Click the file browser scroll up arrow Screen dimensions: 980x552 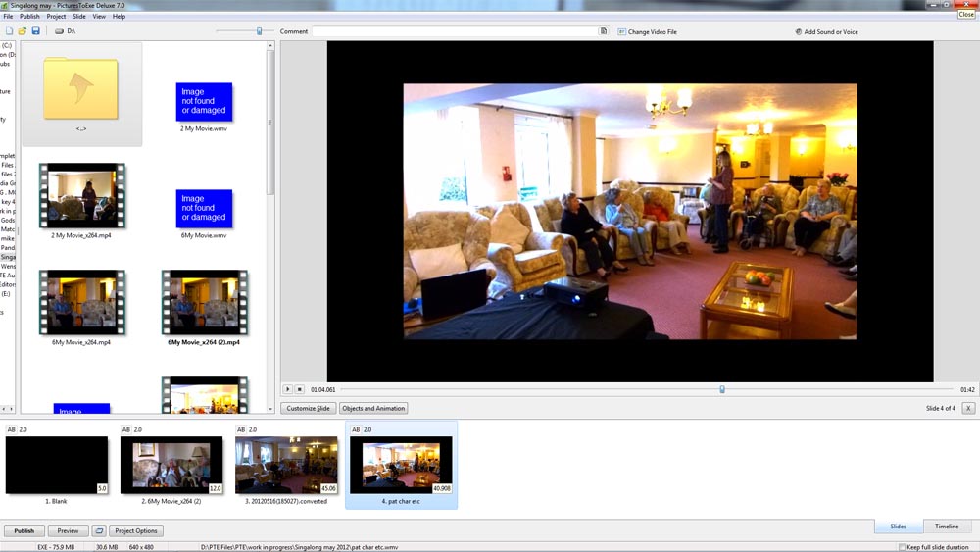point(270,46)
